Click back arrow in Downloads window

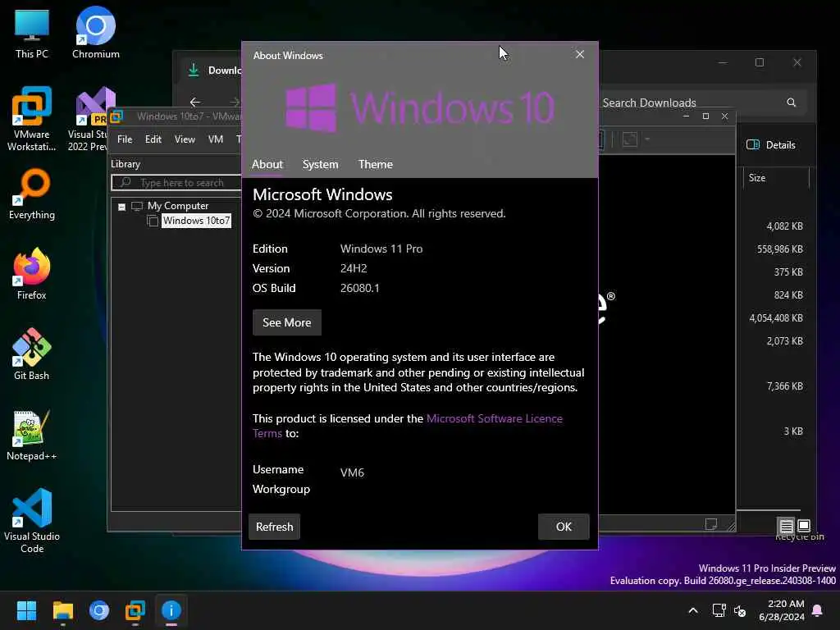pyautogui.click(x=195, y=102)
